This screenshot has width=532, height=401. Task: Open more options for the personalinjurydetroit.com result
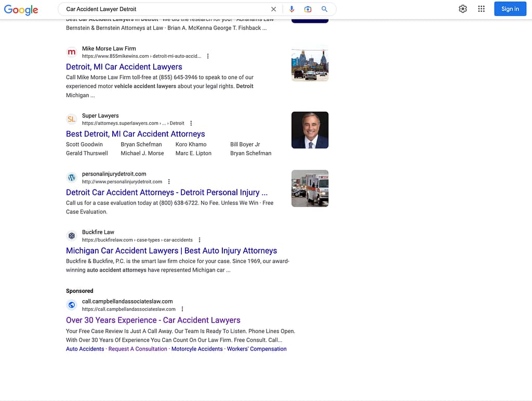pos(169,181)
